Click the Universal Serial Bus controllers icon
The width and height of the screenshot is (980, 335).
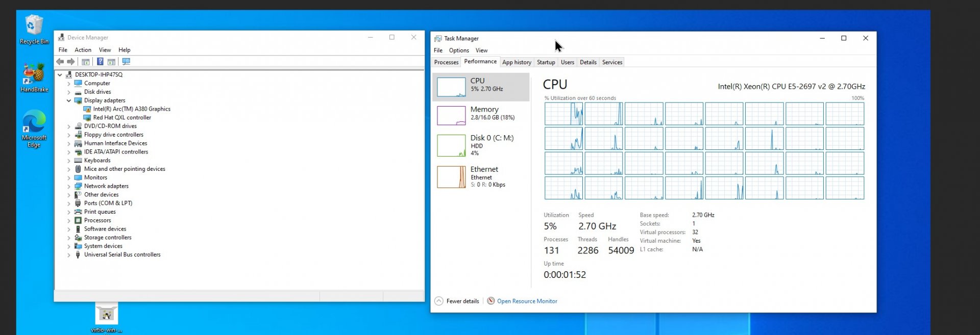pos(78,255)
